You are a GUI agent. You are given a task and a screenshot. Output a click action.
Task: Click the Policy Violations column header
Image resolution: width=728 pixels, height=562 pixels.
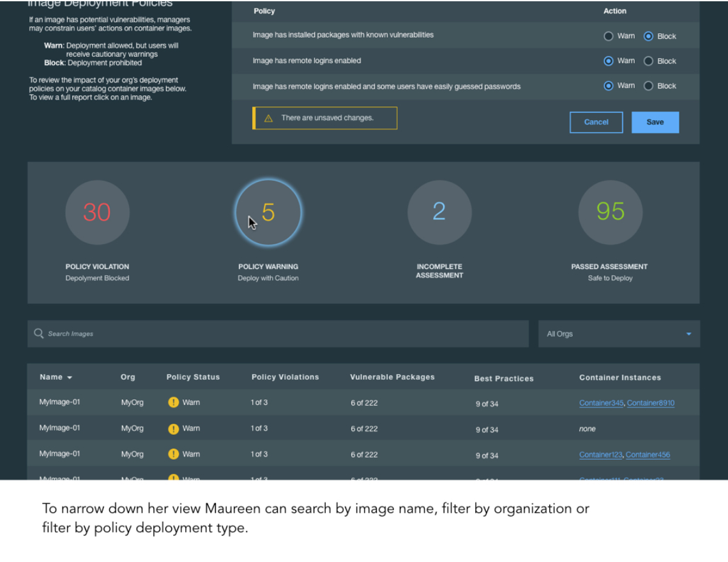click(x=285, y=377)
